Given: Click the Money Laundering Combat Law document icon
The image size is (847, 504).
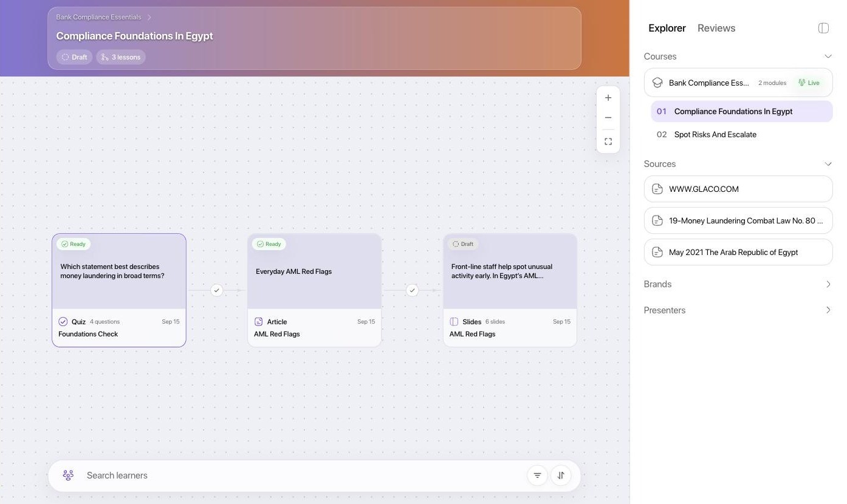Looking at the screenshot, I should (657, 220).
